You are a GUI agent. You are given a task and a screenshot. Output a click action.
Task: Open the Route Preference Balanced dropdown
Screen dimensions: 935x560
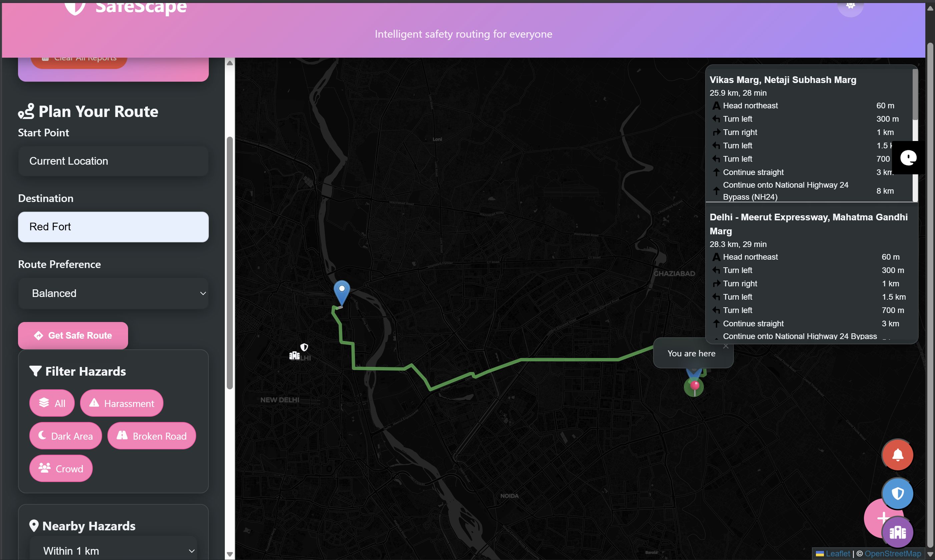coord(113,293)
